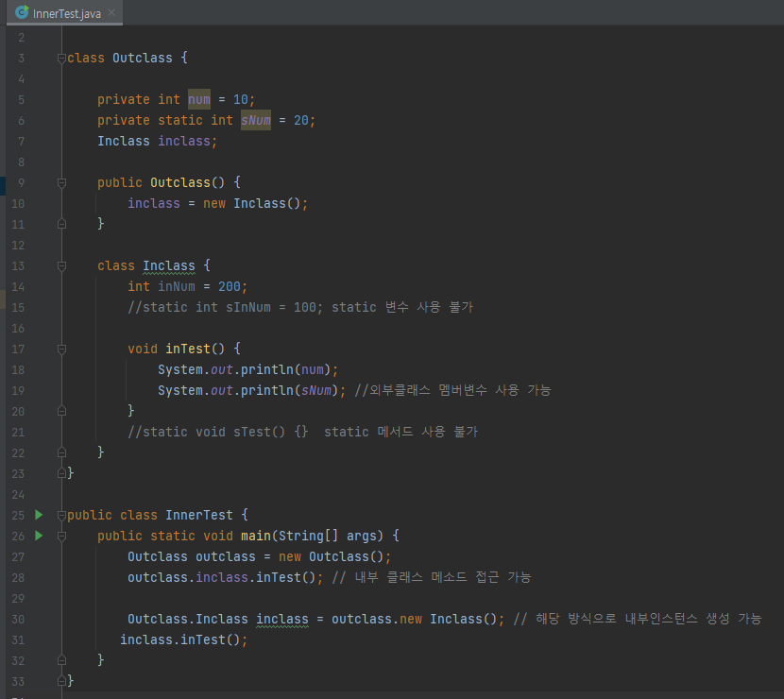This screenshot has width=784, height=699.
Task: Click the 'InnerTest' class name on line 25
Action: coord(199,515)
